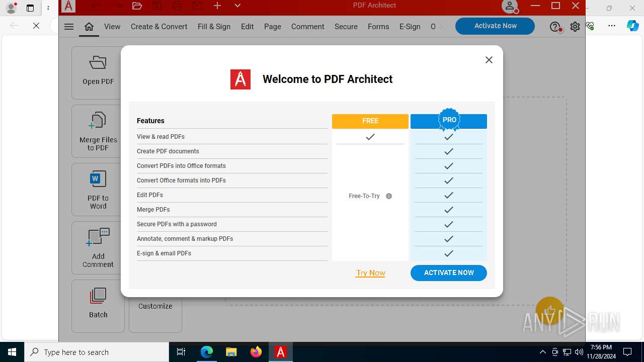This screenshot has height=362, width=644.
Task: Select the Page tab
Action: pyautogui.click(x=273, y=27)
